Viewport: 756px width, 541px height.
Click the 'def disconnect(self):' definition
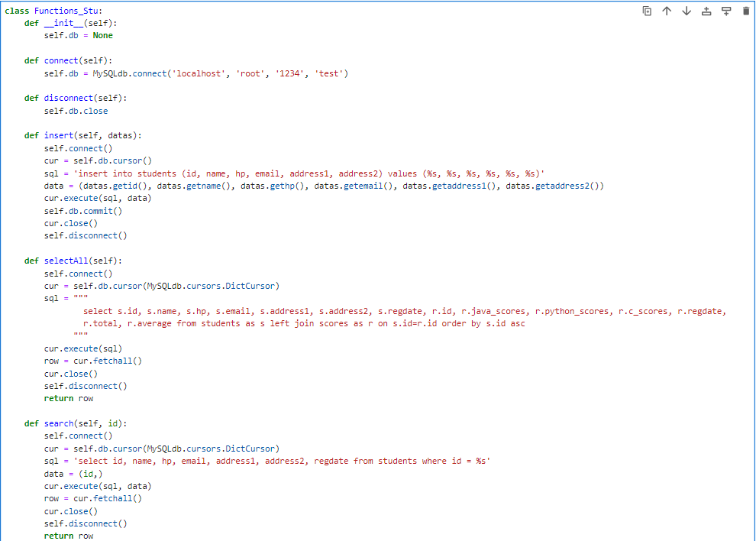pos(76,98)
